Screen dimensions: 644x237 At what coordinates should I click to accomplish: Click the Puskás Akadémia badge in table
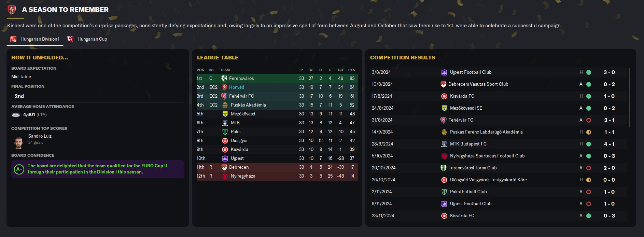(225, 105)
